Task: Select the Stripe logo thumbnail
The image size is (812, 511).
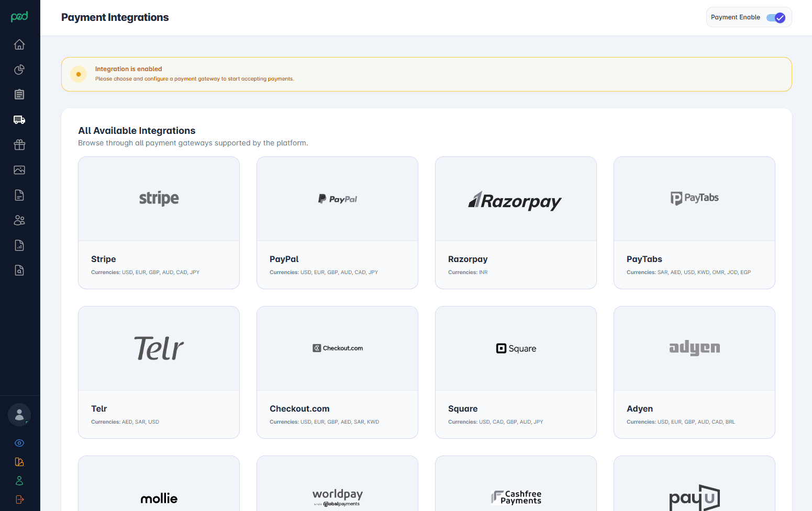Action: (x=159, y=199)
